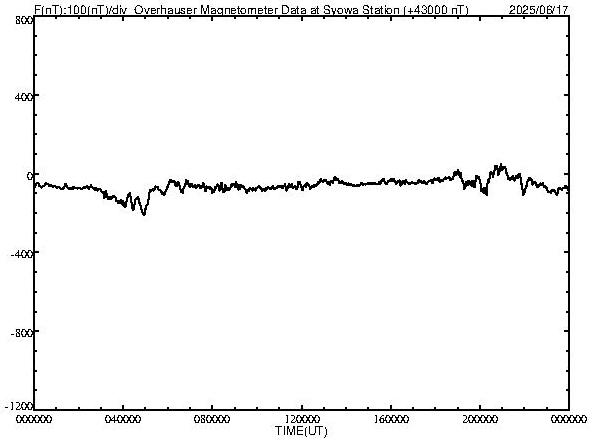The height and width of the screenshot is (440, 592).
Task: Select the 200000 time tick label
Action: [480, 419]
